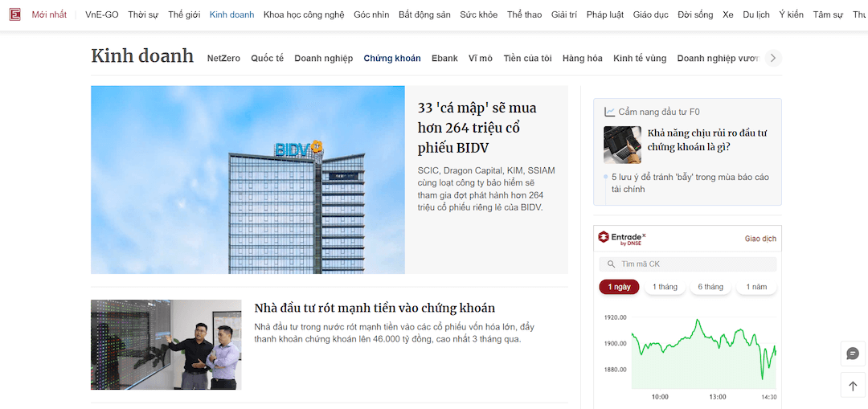
Task: Open headline 33 'cá mập' sẽ mua BIDV
Action: [x=477, y=128]
